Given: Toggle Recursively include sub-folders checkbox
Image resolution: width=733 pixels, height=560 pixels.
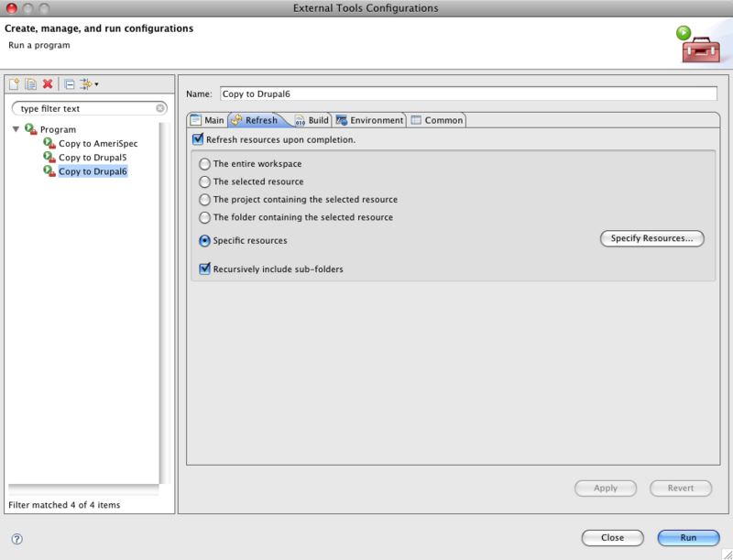Looking at the screenshot, I should click(205, 269).
